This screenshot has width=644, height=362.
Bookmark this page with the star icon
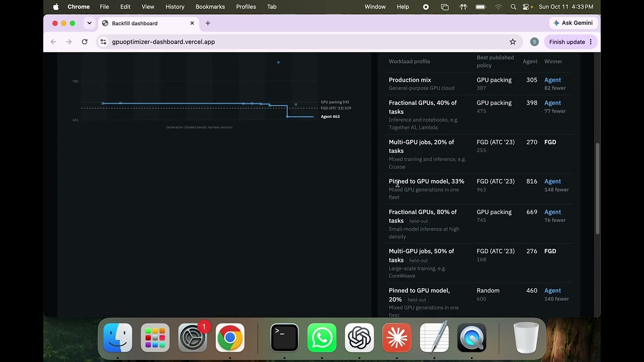(x=513, y=42)
